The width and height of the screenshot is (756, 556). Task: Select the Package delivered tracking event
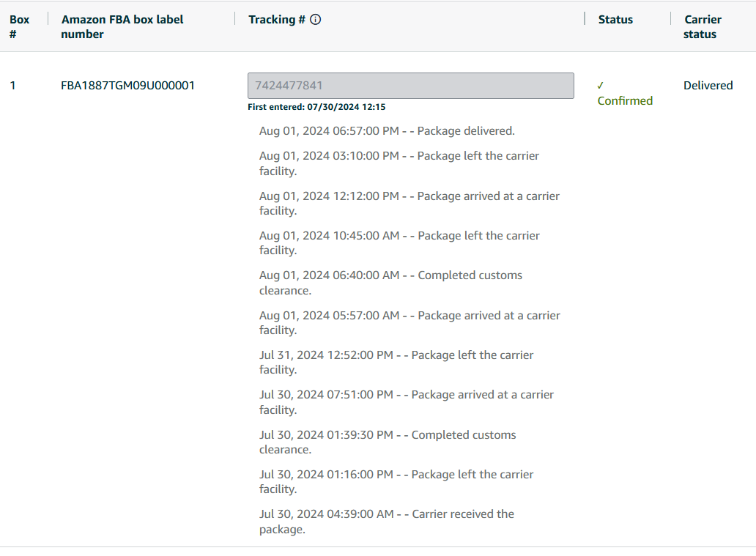[x=387, y=131]
